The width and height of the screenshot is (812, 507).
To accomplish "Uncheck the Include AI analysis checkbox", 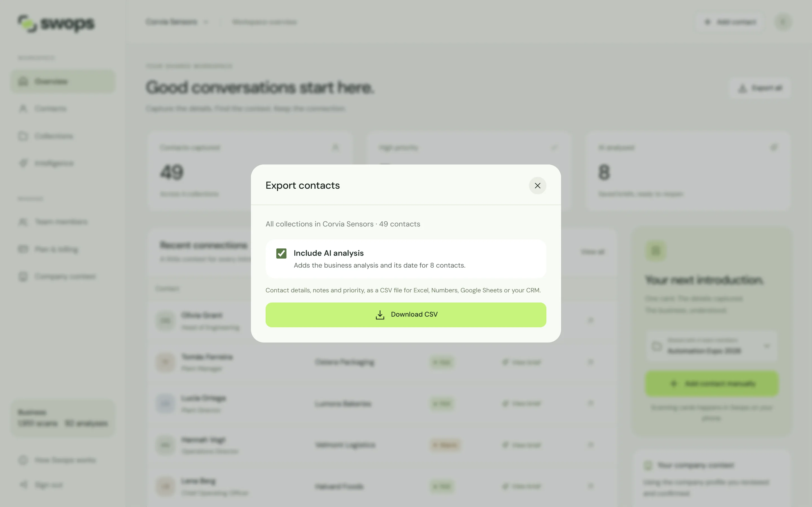I will (281, 253).
